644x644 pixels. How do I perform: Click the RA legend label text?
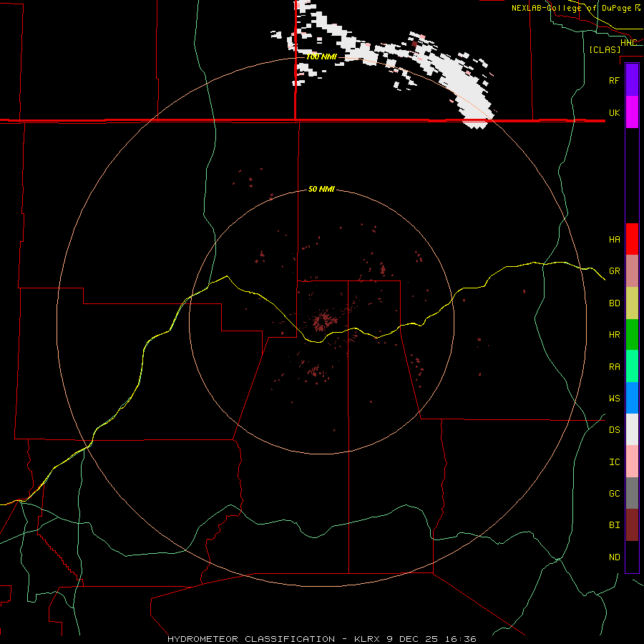tap(614, 367)
